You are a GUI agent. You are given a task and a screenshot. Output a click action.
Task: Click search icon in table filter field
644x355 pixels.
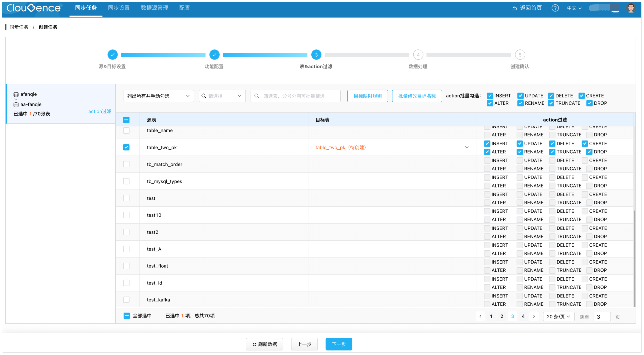[x=257, y=96]
